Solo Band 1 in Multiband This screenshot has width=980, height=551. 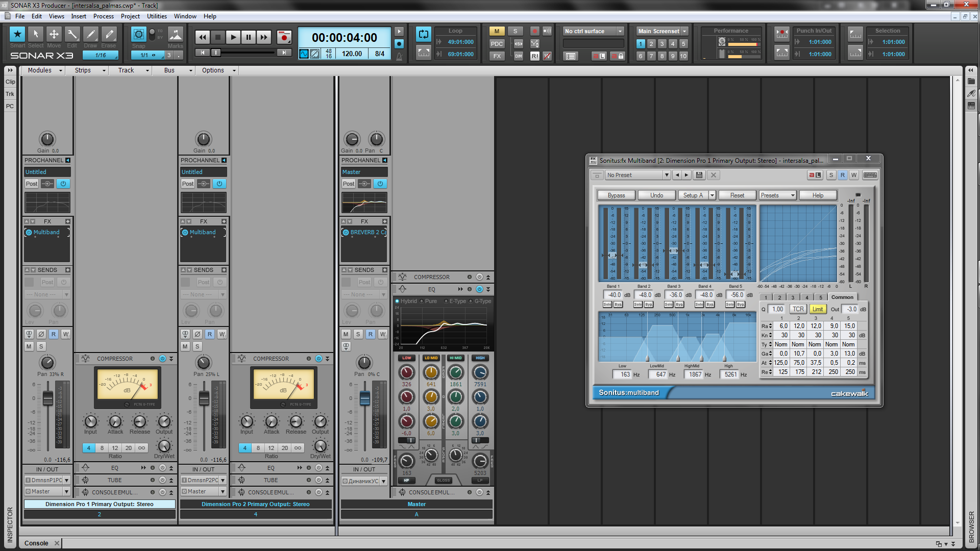click(x=607, y=305)
